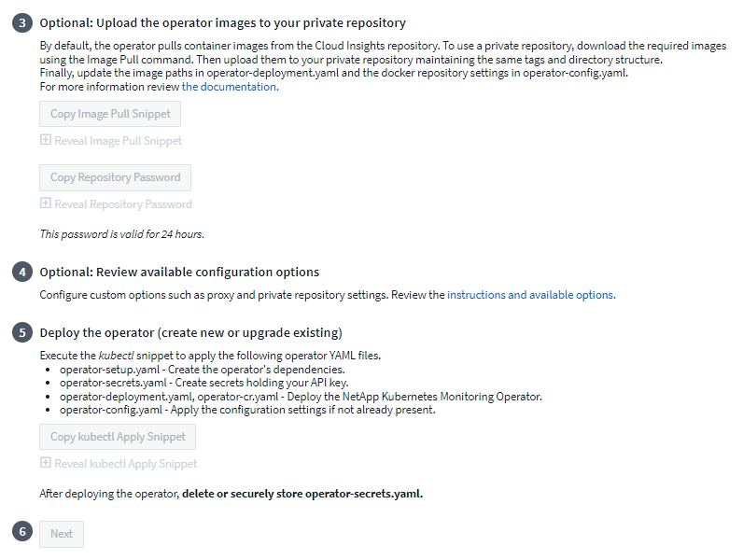Click Optional: Review available configuration options heading
The image size is (743, 560).
pos(179,273)
